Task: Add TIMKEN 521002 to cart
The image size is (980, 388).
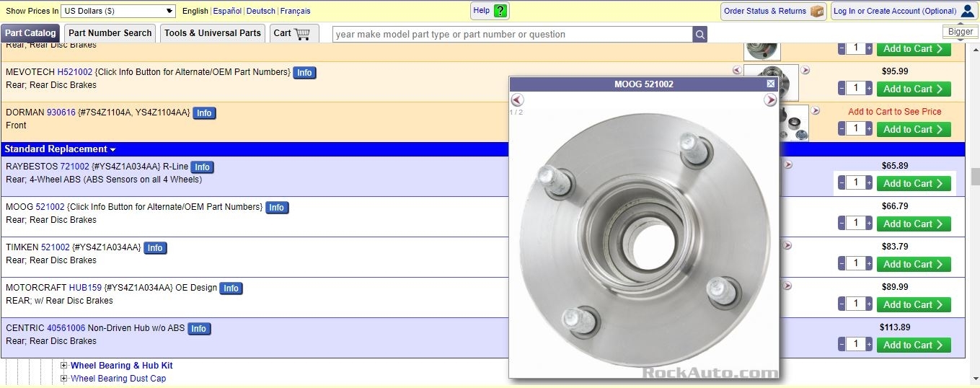Action: [914, 264]
